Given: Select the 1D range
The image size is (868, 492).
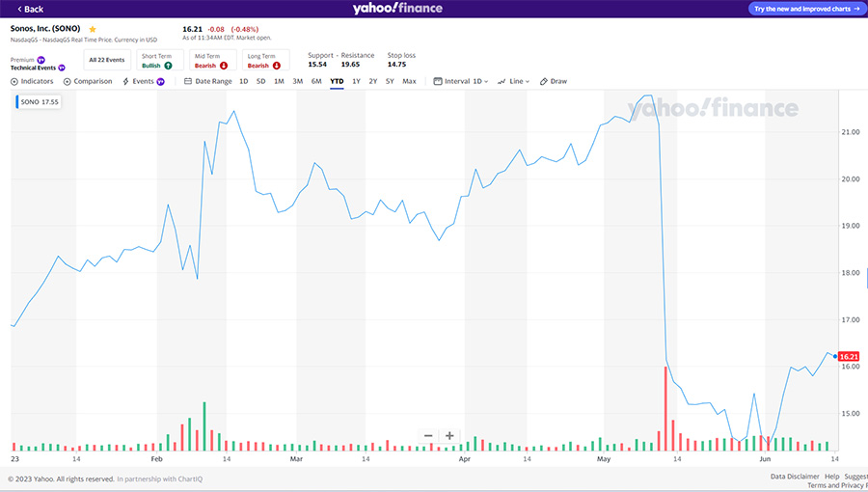Looking at the screenshot, I should pyautogui.click(x=244, y=81).
